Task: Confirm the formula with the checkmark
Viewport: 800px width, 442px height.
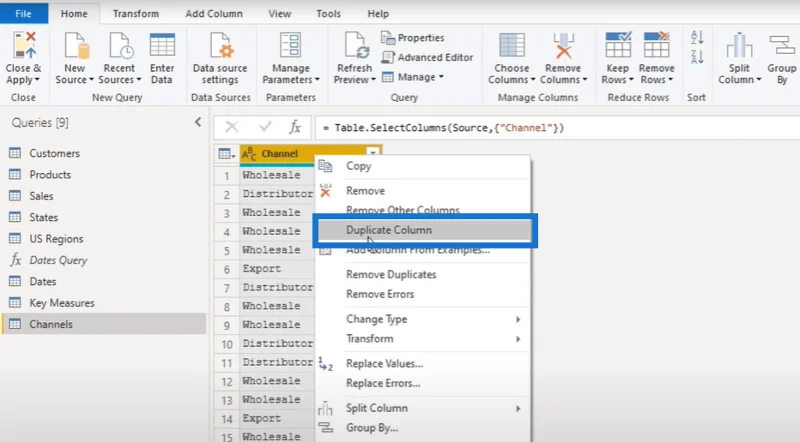Action: [265, 127]
